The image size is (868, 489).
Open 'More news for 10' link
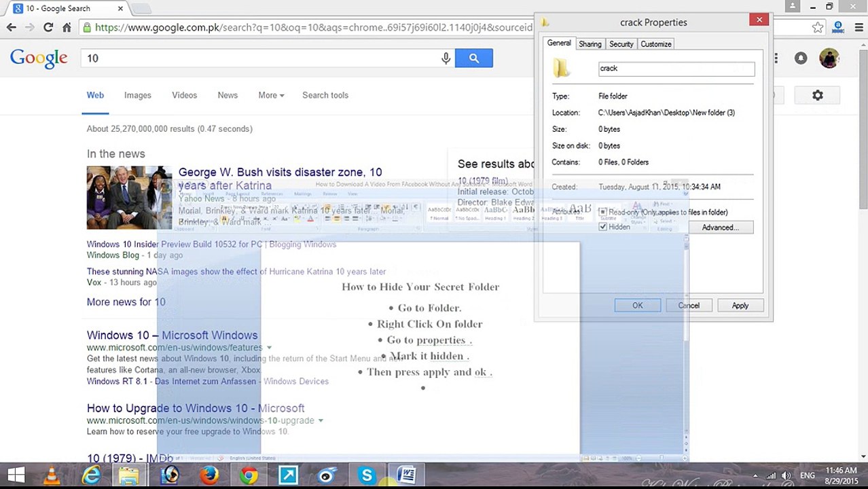click(126, 302)
